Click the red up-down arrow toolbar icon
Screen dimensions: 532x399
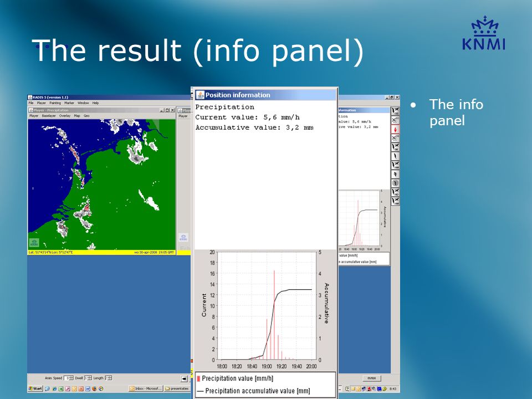[x=395, y=129]
